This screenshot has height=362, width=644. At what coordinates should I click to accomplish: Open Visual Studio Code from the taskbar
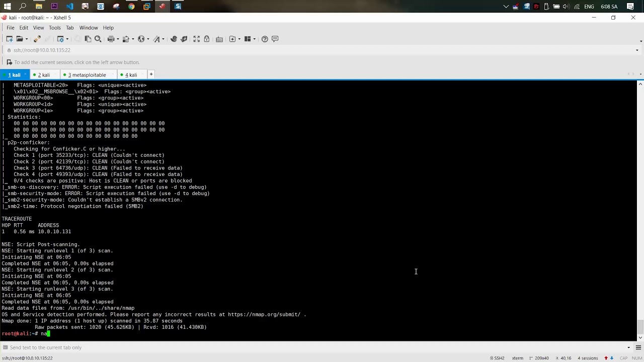(69, 6)
